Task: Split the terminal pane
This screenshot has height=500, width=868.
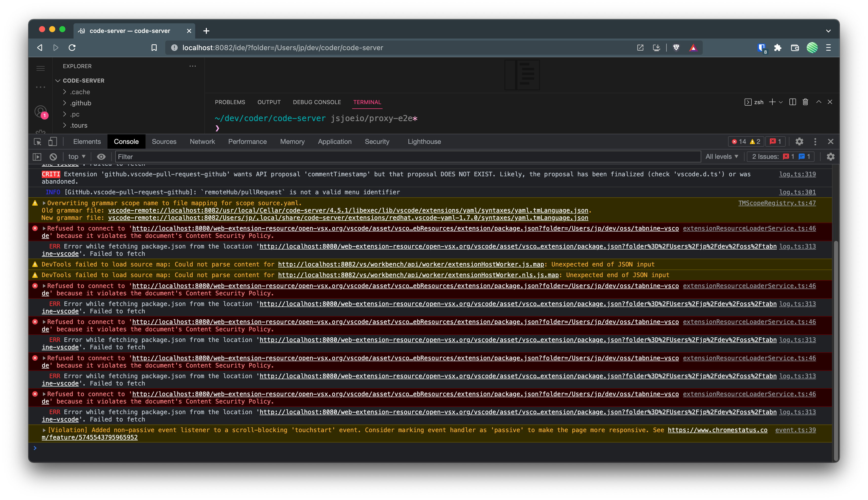Action: (x=792, y=102)
